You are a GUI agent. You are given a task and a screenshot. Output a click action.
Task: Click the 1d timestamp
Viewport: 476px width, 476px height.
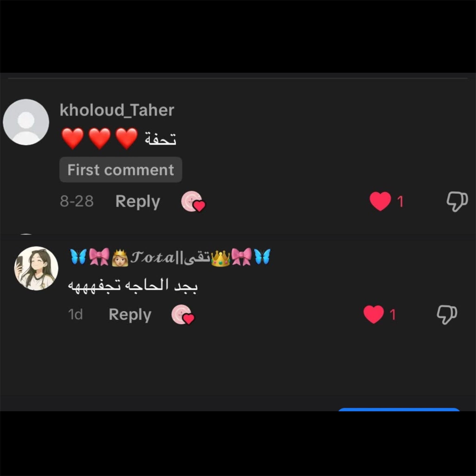click(x=75, y=315)
